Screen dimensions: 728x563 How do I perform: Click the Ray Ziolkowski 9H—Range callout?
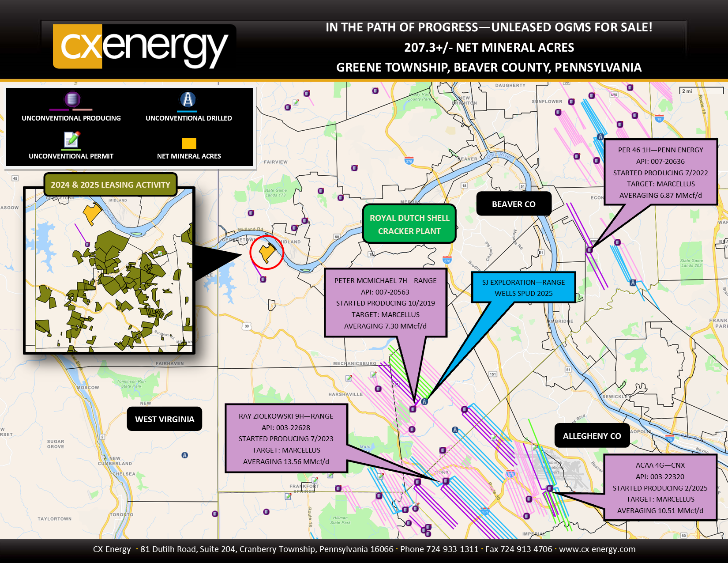286,438
